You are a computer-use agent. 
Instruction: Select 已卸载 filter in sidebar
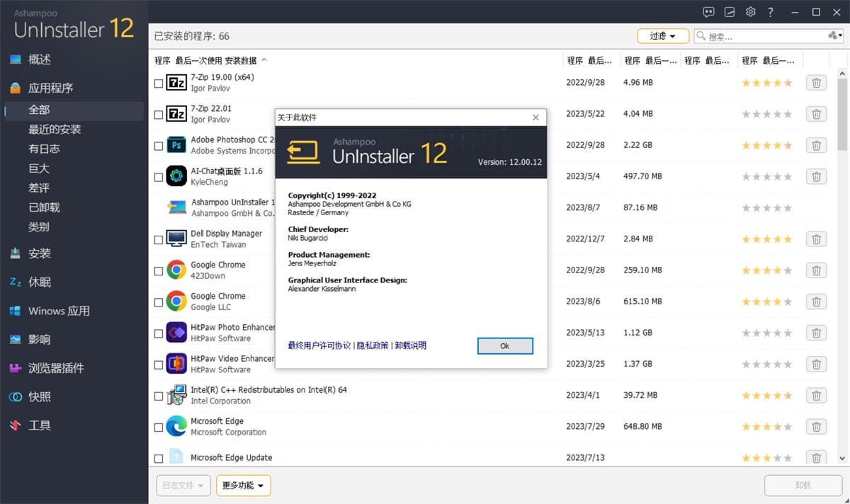point(44,207)
